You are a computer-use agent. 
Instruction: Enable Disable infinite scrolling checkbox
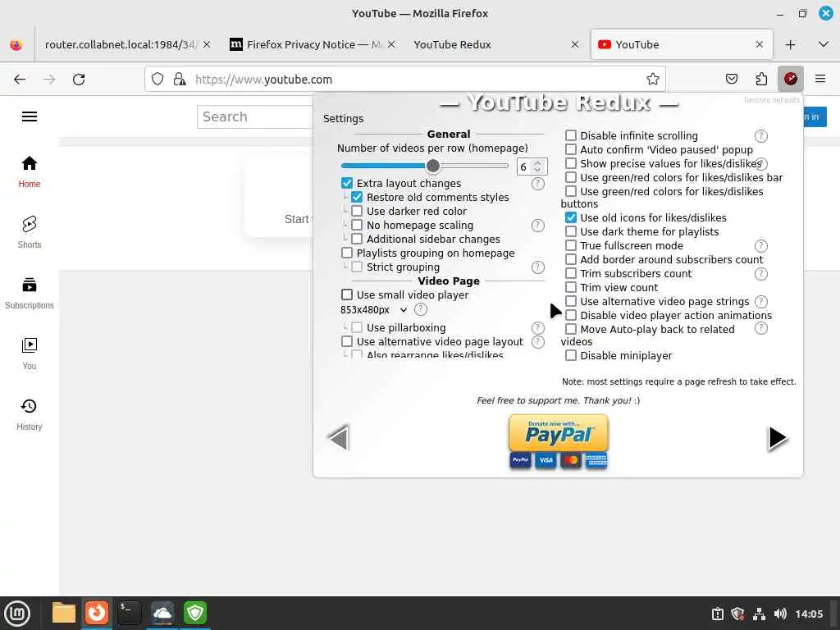[571, 135]
